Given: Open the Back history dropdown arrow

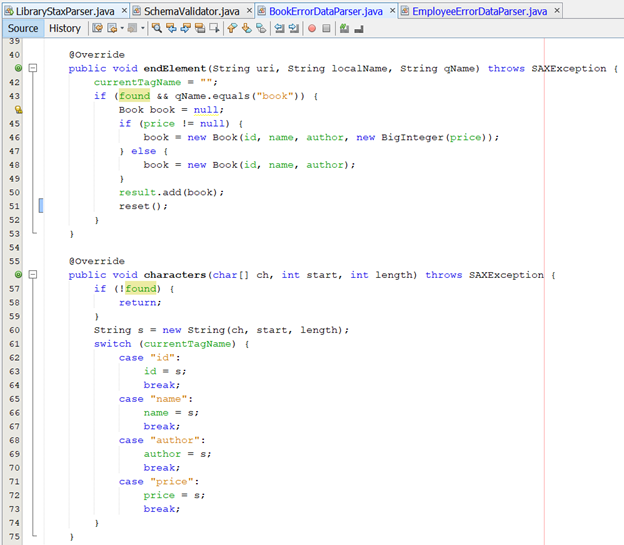Looking at the screenshot, I should pyautogui.click(x=122, y=28).
